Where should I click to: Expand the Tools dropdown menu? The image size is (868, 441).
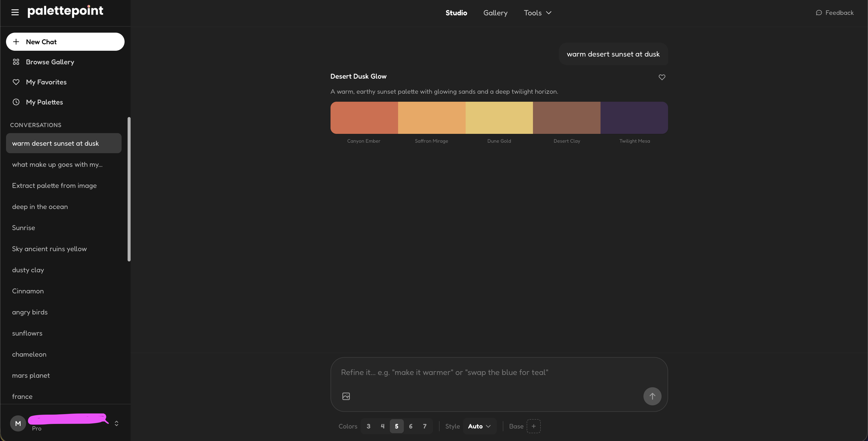(537, 13)
